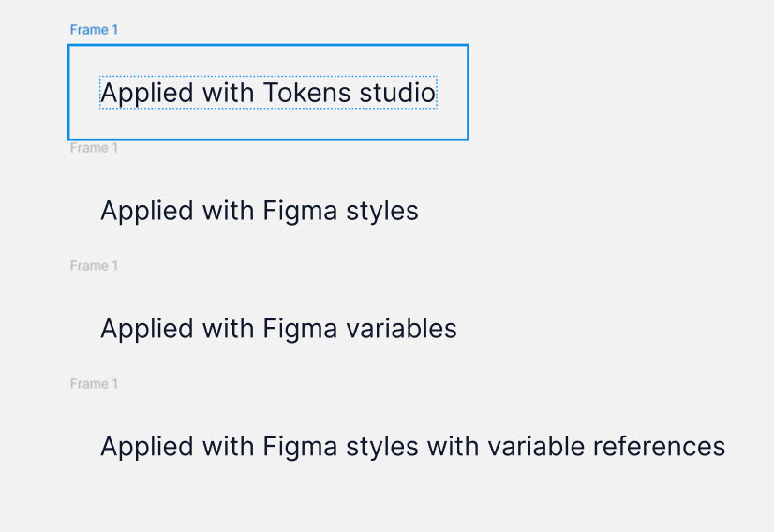The width and height of the screenshot is (774, 532).
Task: Click the word "references" in the longest text
Action: point(659,447)
